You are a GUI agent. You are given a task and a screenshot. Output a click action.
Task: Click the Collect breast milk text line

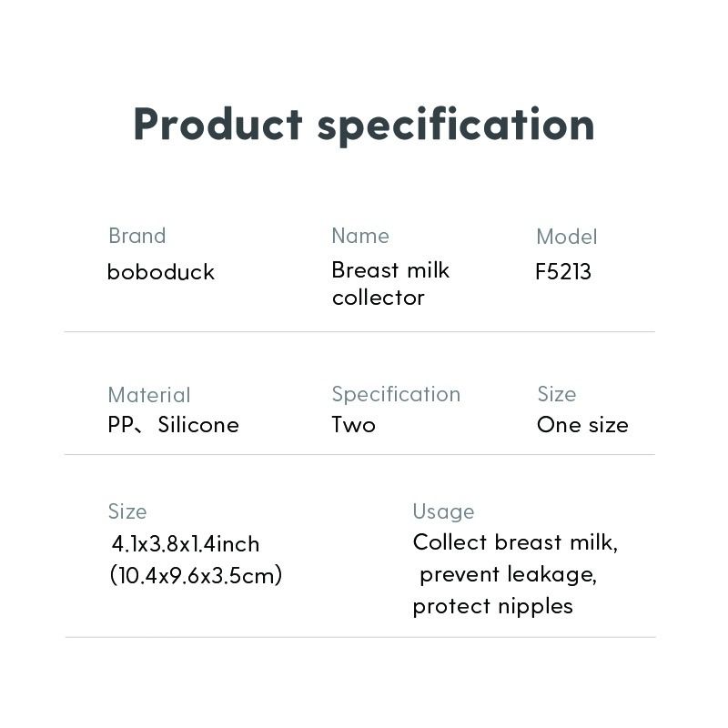(515, 542)
